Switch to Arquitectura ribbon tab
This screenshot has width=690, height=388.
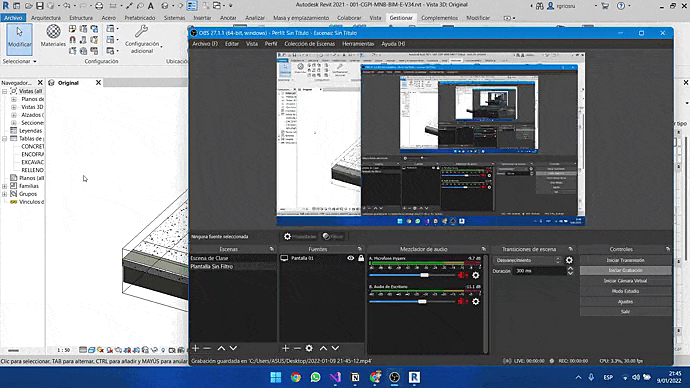point(46,18)
